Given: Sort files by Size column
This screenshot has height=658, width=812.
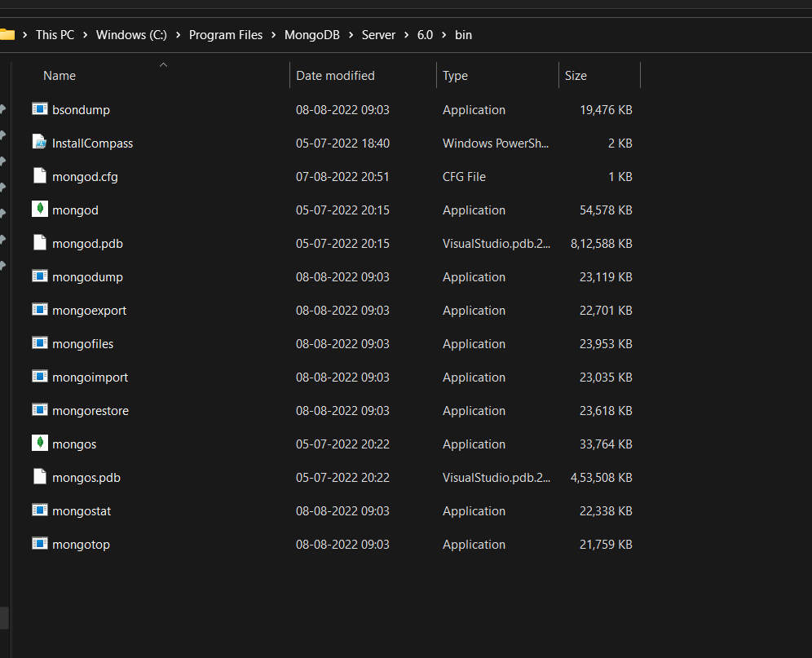Looking at the screenshot, I should pos(576,76).
